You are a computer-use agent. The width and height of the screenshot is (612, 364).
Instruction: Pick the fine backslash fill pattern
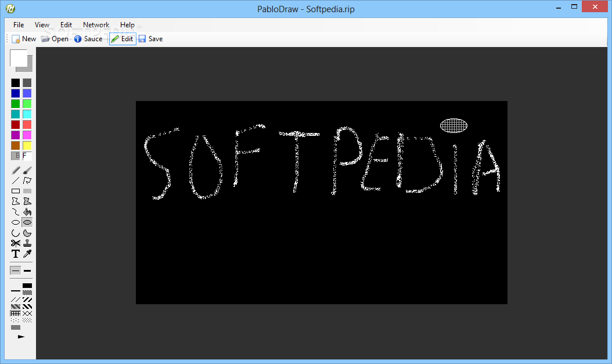pos(16,307)
